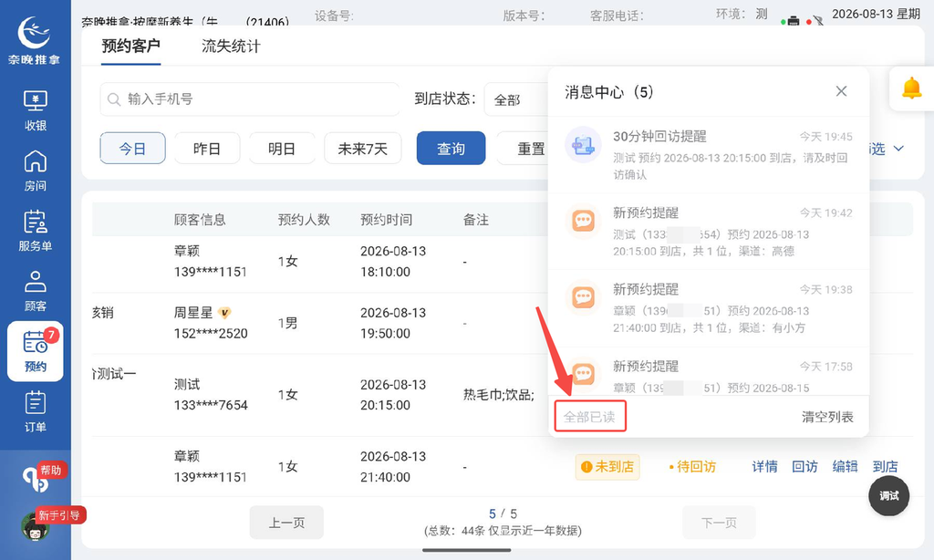Open the 收银 cashier icon in sidebar
Viewport: 934px width, 560px height.
pyautogui.click(x=36, y=110)
